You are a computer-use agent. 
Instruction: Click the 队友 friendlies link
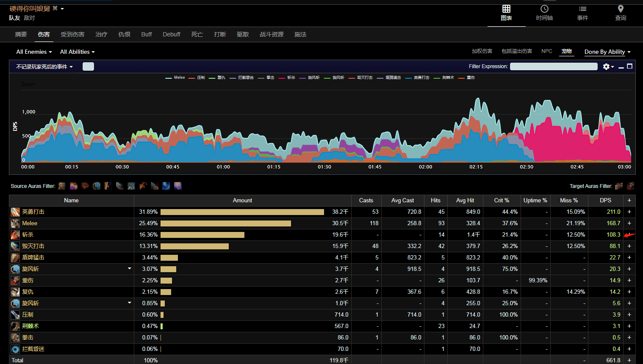pyautogui.click(x=15, y=18)
